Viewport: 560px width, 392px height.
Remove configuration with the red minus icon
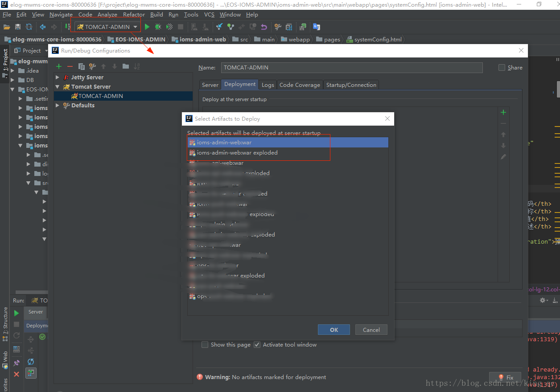[70, 66]
